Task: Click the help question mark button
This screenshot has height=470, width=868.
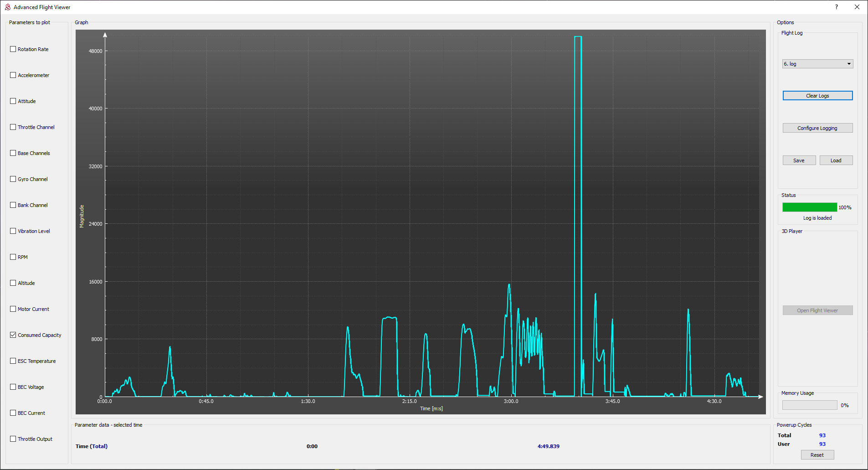Action: tap(836, 7)
